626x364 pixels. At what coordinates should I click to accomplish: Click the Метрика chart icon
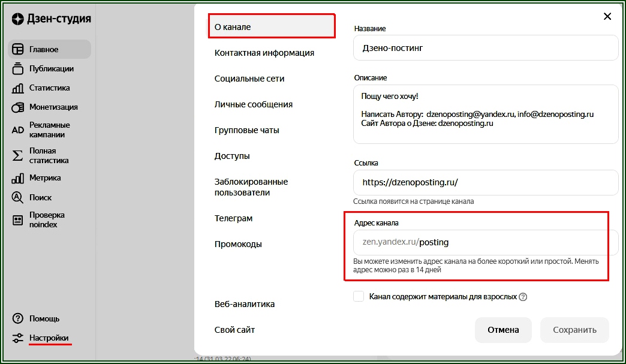pos(17,178)
